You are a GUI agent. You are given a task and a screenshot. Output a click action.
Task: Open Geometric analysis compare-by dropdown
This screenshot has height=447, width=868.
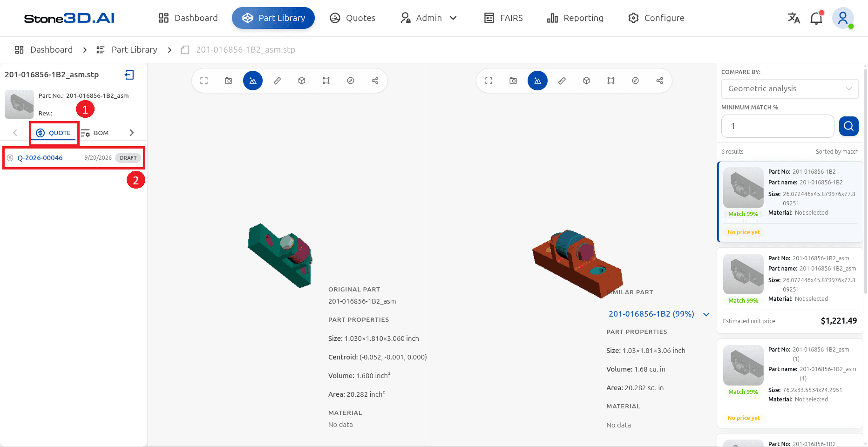coord(790,88)
